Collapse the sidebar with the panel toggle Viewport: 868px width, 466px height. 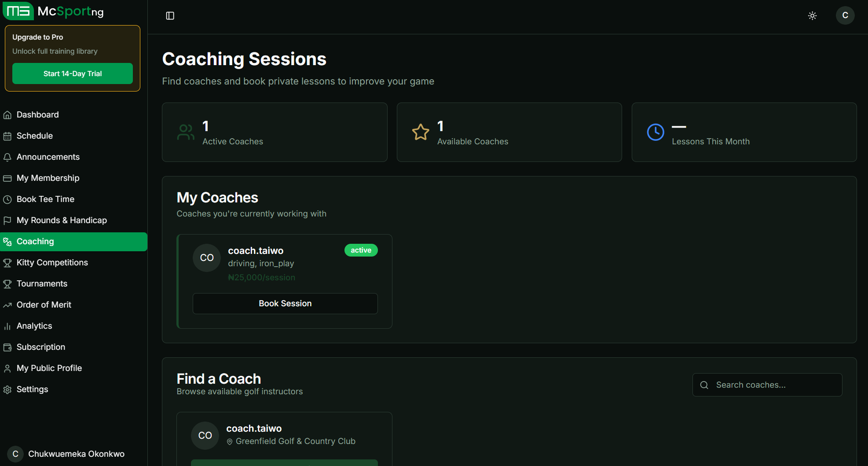170,15
